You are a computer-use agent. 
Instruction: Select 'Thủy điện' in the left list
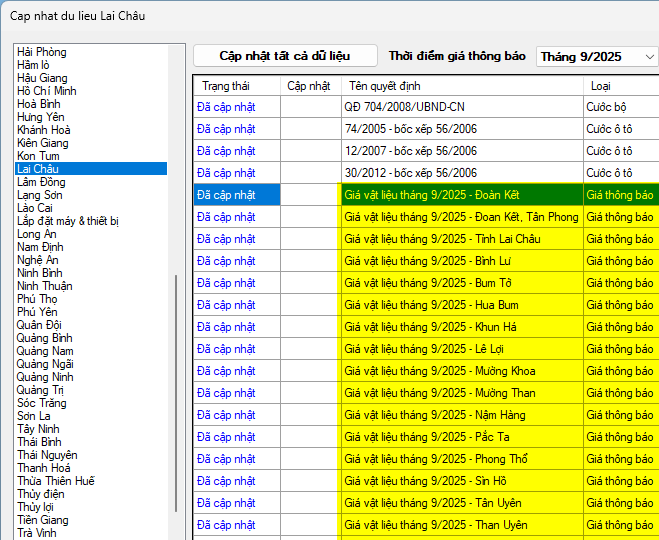click(40, 494)
